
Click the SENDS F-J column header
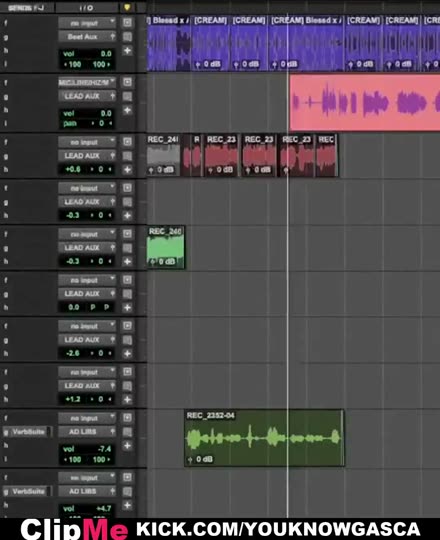pyautogui.click(x=26, y=8)
